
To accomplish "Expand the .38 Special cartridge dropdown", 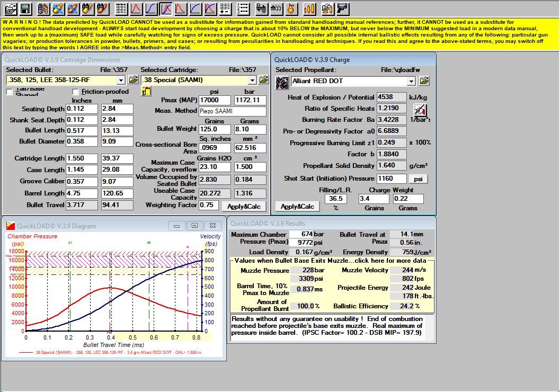I will click(x=252, y=80).
